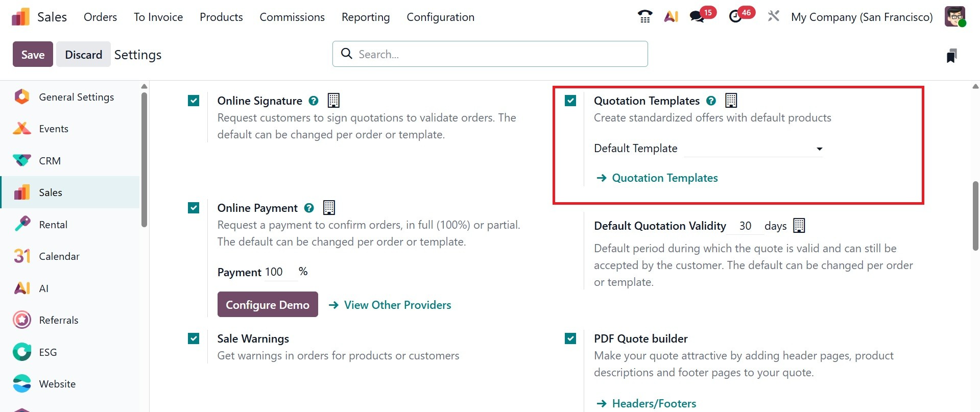Open the AI assistant icon in navbar
This screenshot has width=980, height=412.
coord(671,16)
